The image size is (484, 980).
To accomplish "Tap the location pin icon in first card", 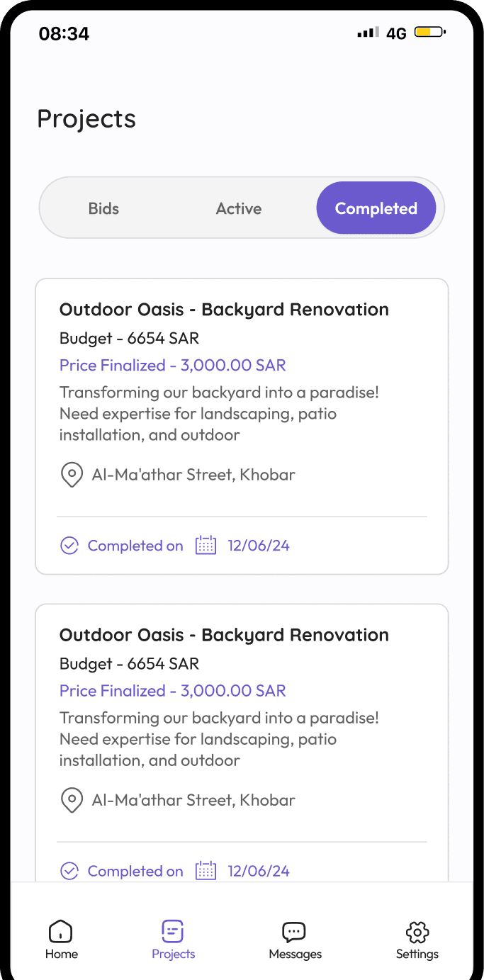I will [x=72, y=475].
